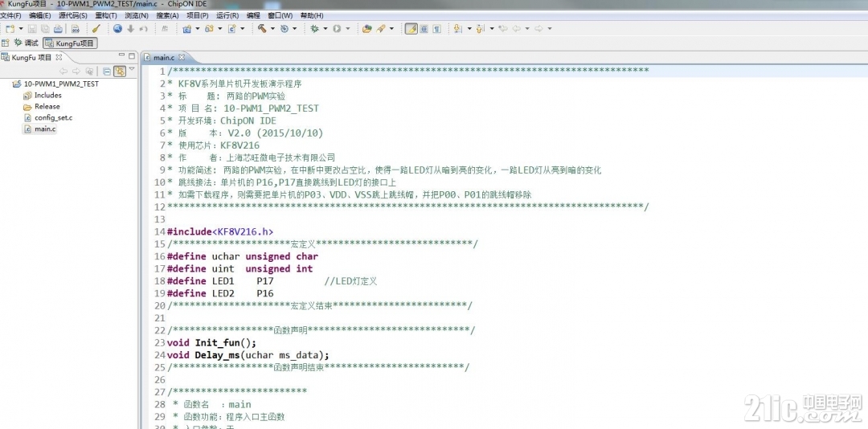
Task: Minimize the KungFu project panel
Action: coord(122,56)
